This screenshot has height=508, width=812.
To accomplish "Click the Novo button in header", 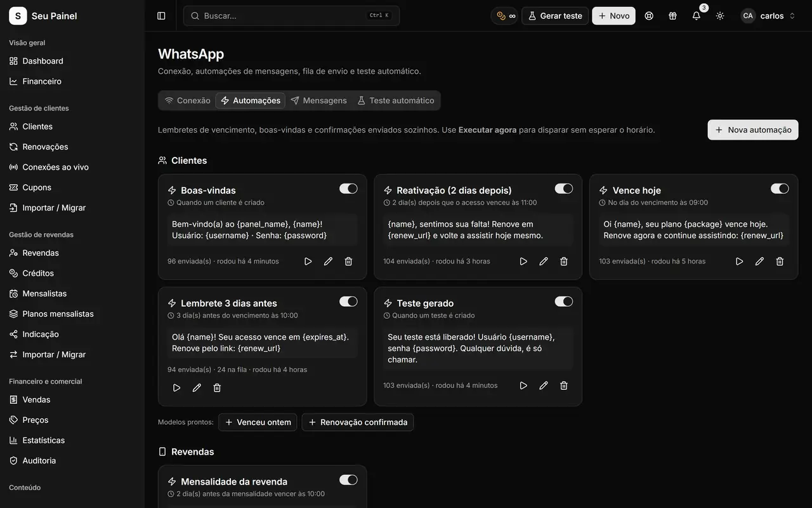I will pos(613,16).
